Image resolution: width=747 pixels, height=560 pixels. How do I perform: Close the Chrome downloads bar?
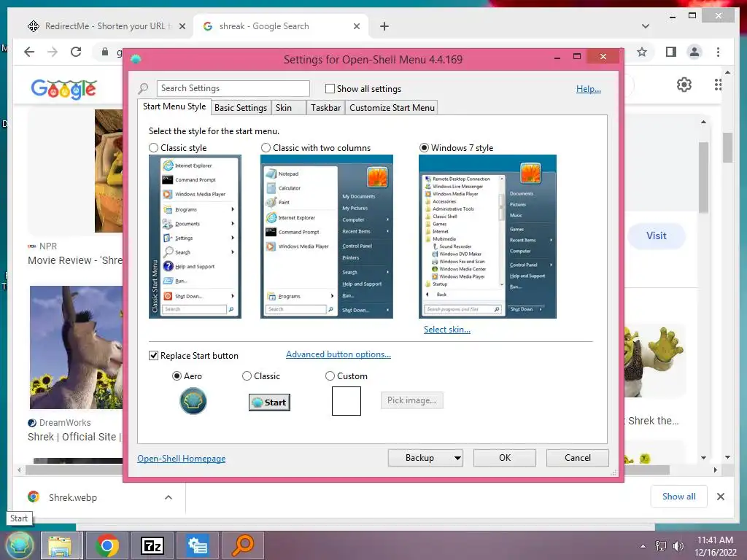point(720,497)
